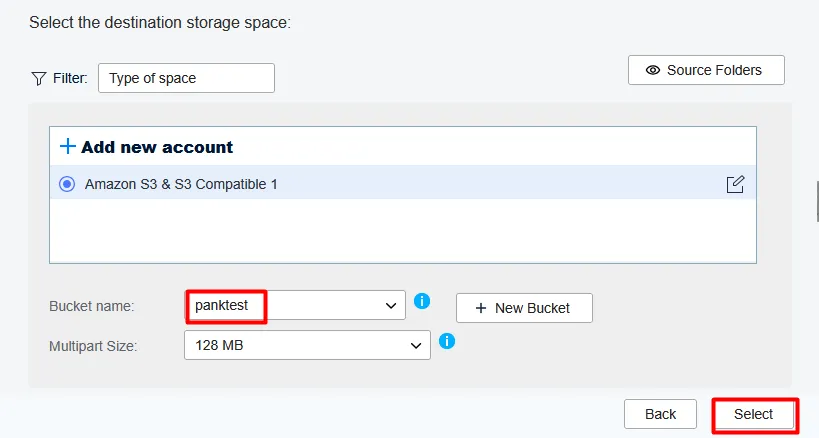The width and height of the screenshot is (819, 438).
Task: Click the vertical scrollbar at the right edge
Action: [817, 201]
